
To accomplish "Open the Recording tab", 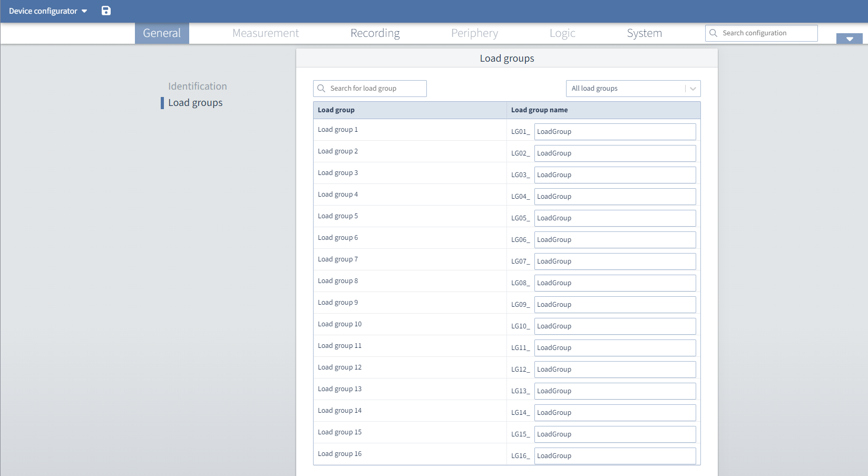I will tap(375, 33).
